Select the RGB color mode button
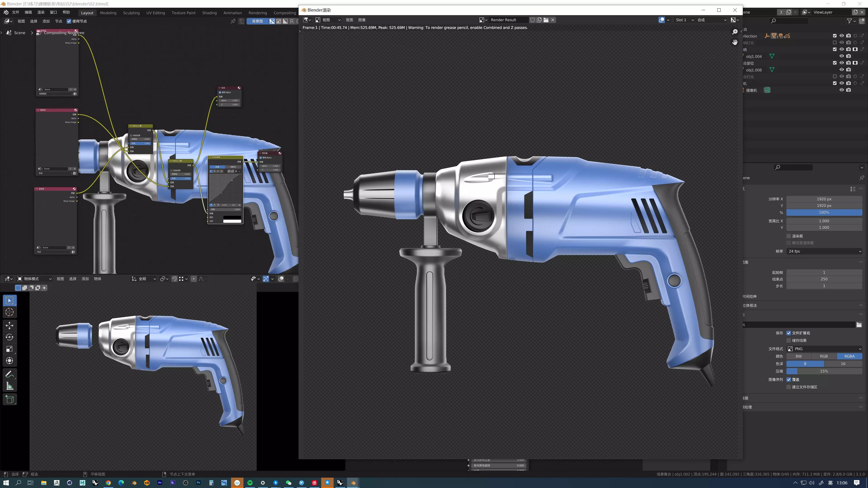 coord(824,356)
